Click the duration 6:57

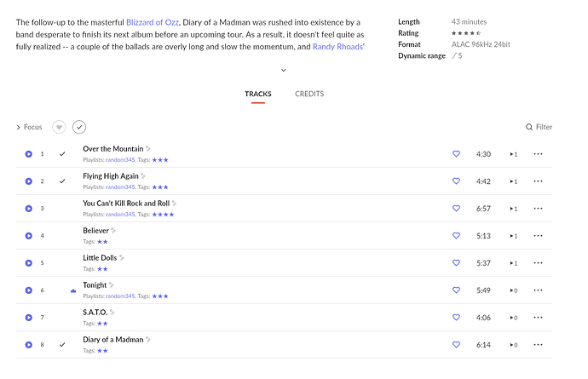(x=483, y=209)
